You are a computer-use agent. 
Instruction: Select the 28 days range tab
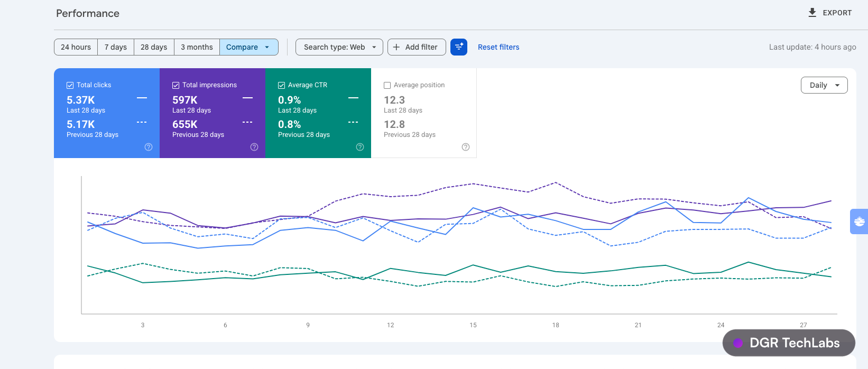[154, 47]
